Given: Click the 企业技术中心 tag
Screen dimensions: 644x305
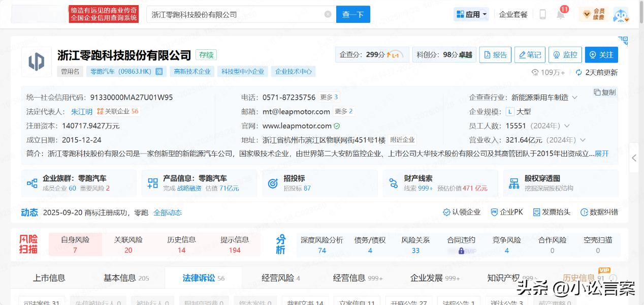Looking at the screenshot, I should pos(294,72).
